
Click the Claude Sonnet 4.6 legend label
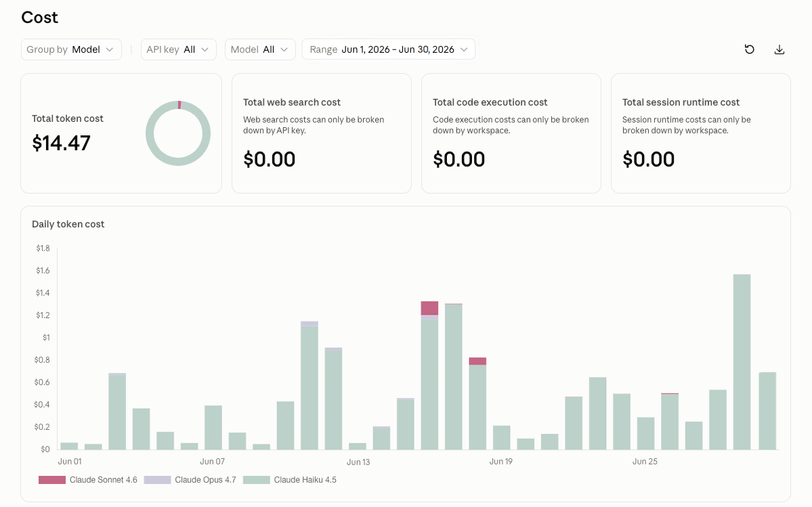[x=103, y=480]
